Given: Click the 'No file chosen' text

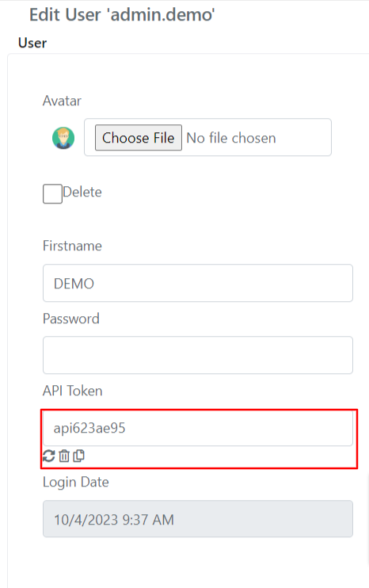Looking at the screenshot, I should [x=231, y=138].
